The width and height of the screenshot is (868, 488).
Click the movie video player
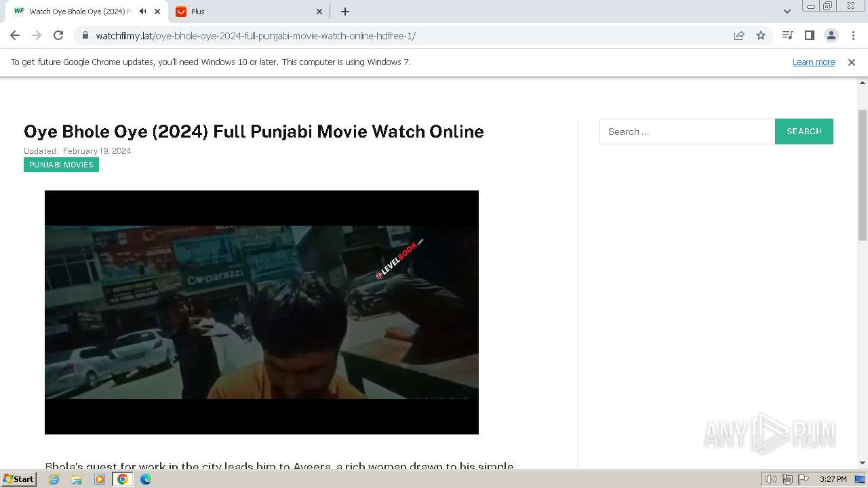(x=262, y=312)
